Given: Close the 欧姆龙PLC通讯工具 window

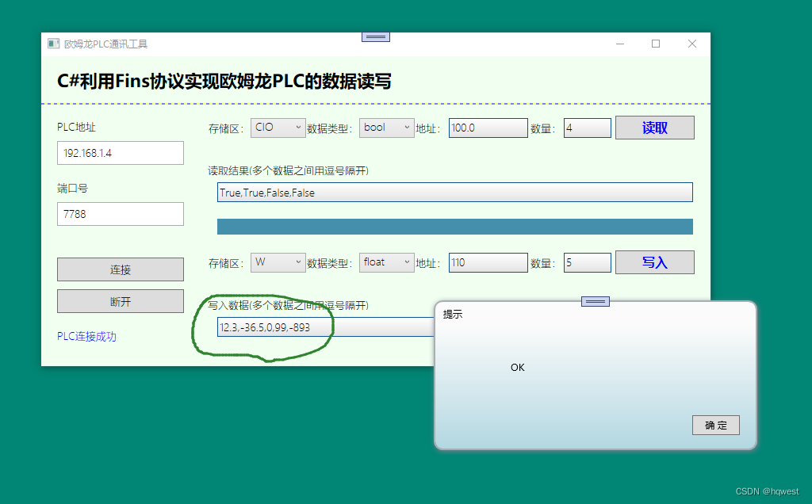Looking at the screenshot, I should tap(691, 44).
